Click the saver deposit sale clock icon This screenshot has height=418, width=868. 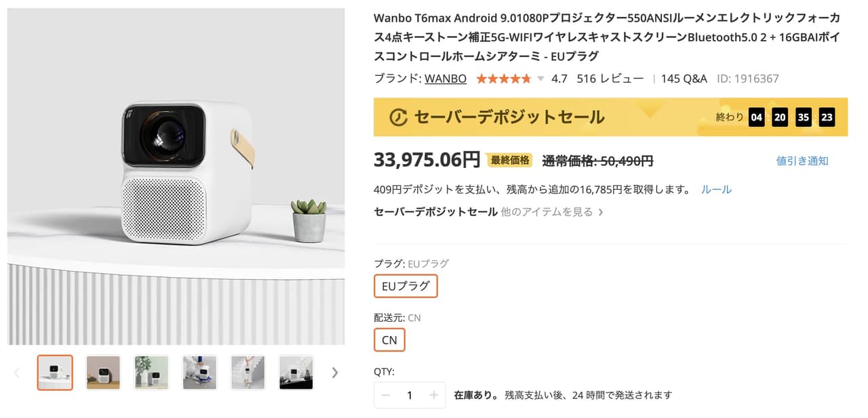tap(398, 117)
